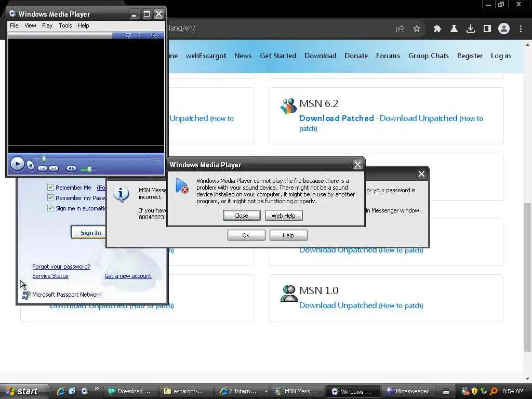This screenshot has width=532, height=399.
Task: Adjust the Media Player volume slider
Action: (x=89, y=169)
